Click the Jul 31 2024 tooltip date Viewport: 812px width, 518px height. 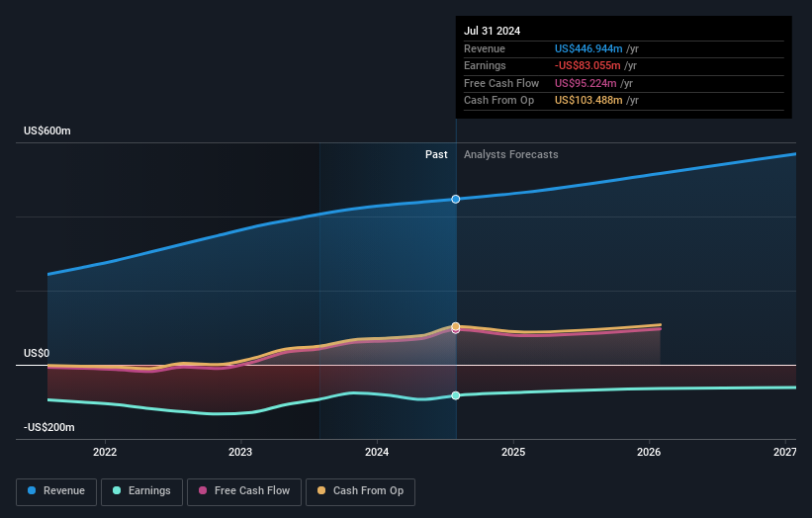click(492, 31)
